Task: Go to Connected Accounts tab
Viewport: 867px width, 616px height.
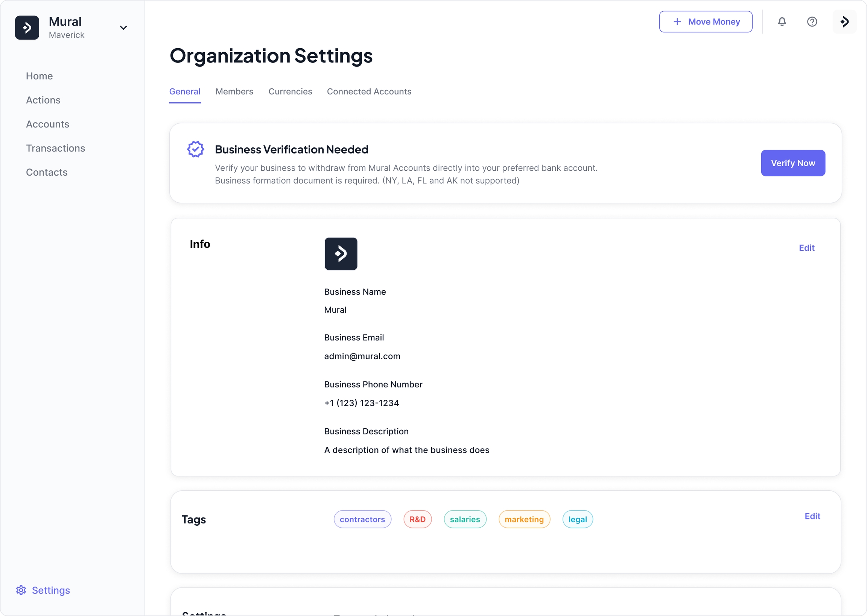Action: 369,91
